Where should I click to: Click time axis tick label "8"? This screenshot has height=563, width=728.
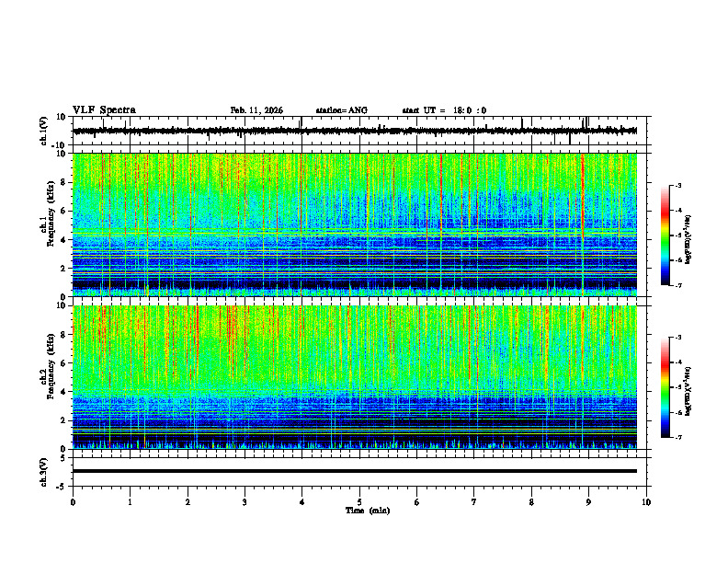[x=531, y=502]
